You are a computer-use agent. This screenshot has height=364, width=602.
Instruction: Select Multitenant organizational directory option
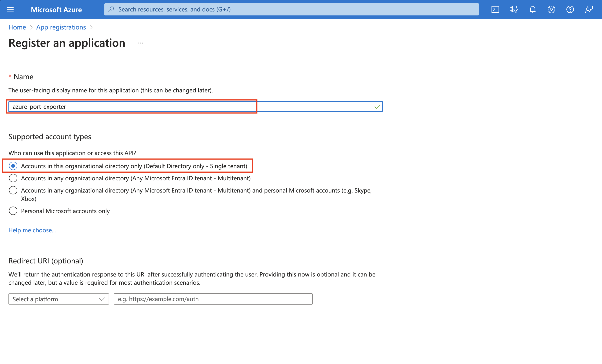click(13, 178)
